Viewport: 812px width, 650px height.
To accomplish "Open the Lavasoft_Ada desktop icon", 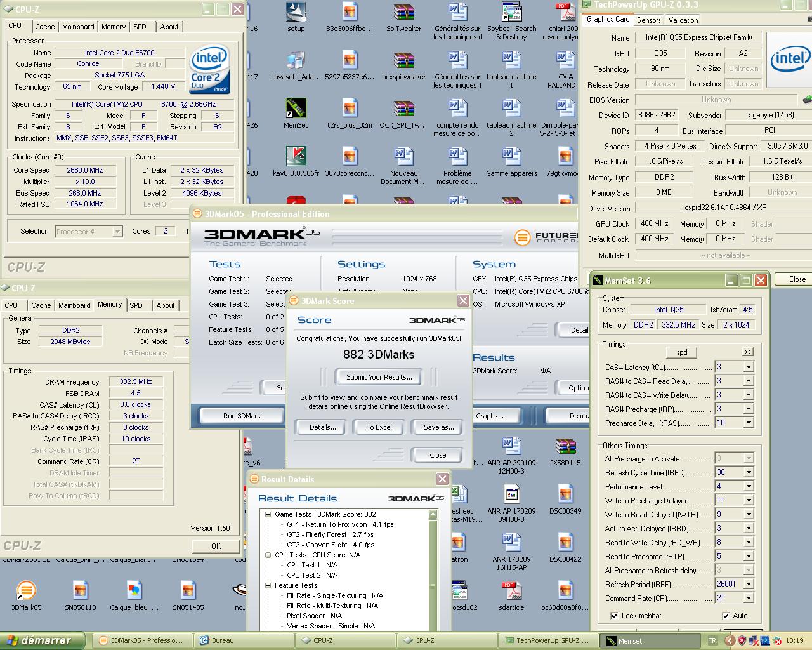I will [296, 65].
